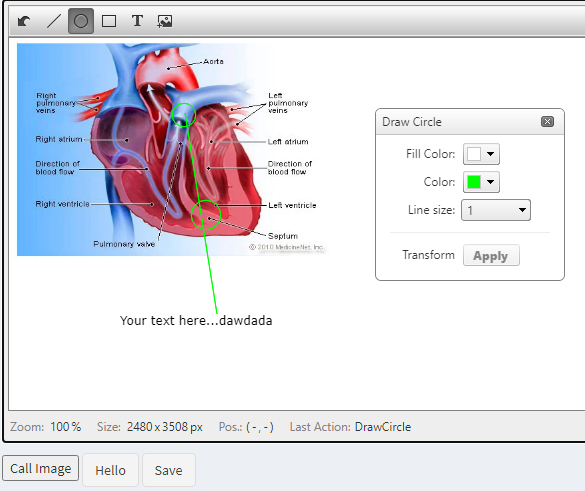Click the insert image tool

(165, 21)
